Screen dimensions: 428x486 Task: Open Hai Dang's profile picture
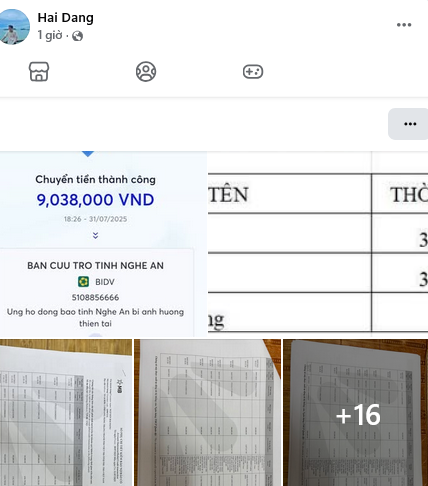coord(13,27)
